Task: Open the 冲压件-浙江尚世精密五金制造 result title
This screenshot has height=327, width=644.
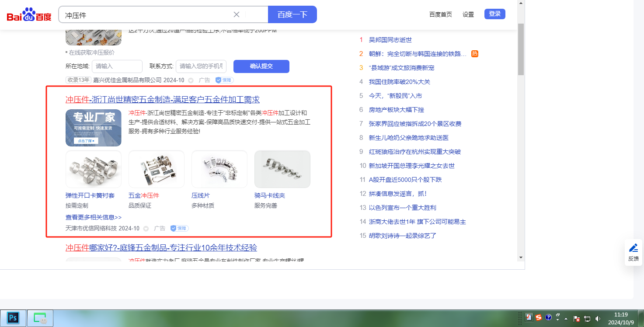Action: coord(163,100)
